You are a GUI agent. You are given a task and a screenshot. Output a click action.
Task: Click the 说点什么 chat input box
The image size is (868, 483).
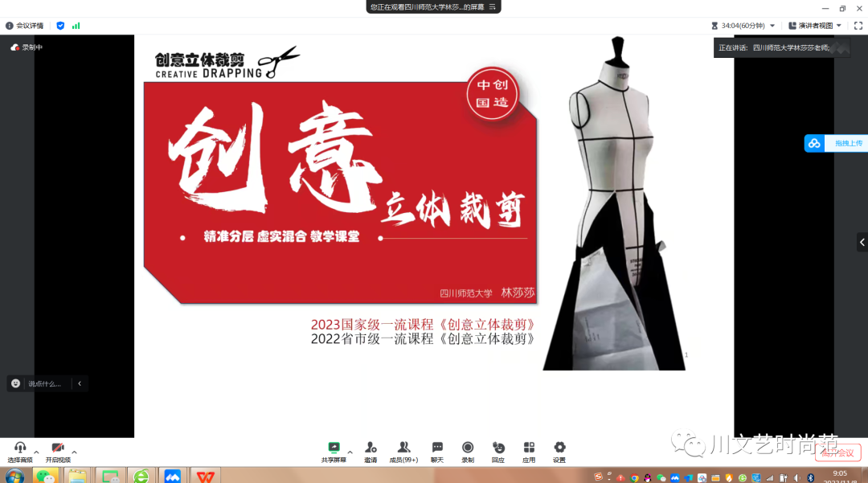click(x=43, y=384)
